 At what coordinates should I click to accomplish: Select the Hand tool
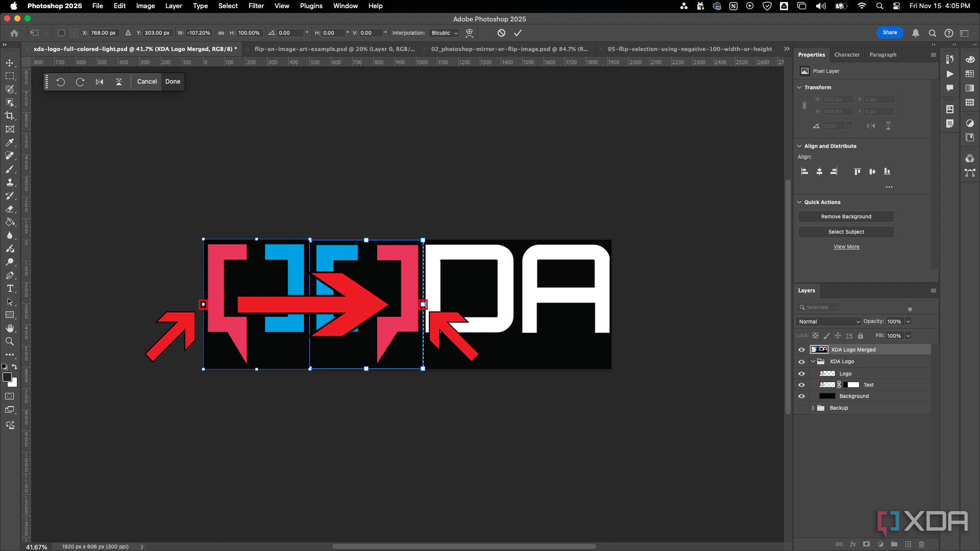point(10,328)
